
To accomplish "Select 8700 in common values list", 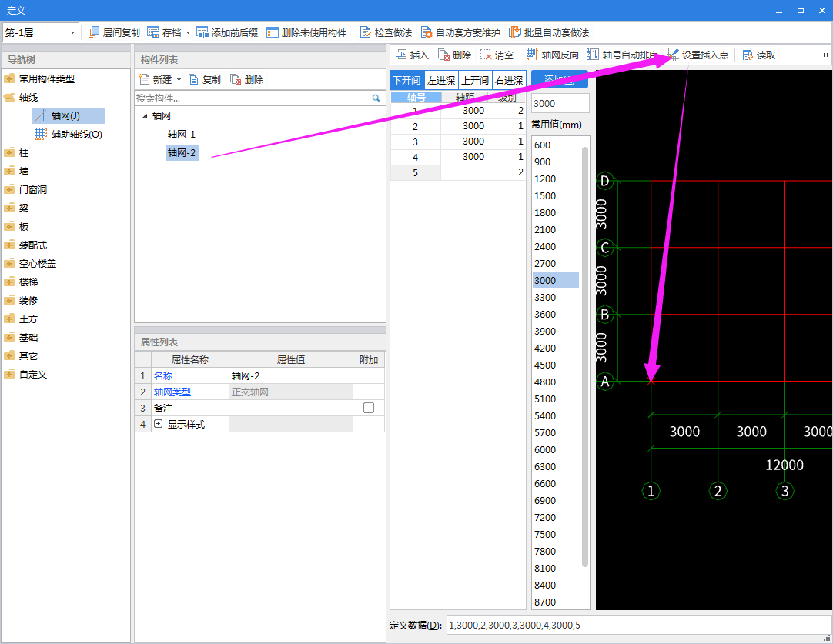I will [556, 602].
